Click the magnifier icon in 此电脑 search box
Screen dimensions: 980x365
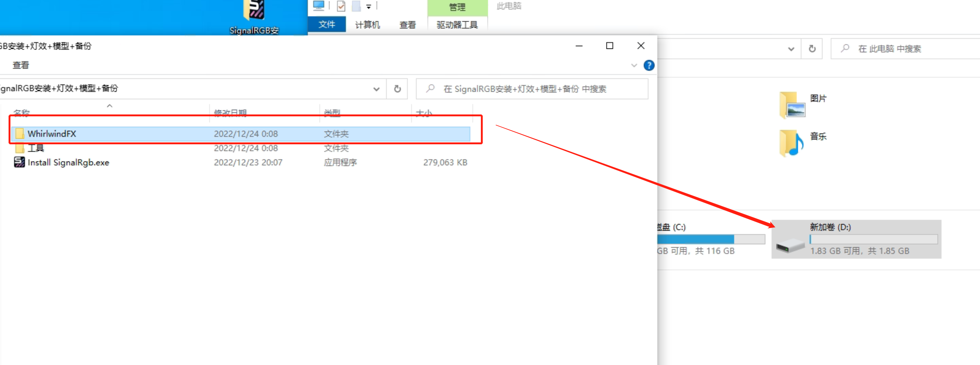[845, 48]
